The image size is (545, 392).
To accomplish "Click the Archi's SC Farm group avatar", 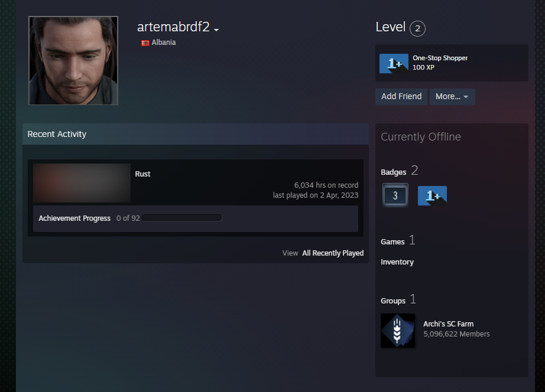I will coord(398,331).
